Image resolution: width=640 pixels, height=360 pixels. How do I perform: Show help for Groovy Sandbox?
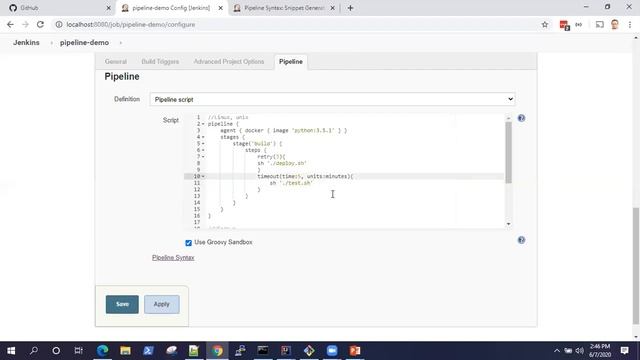521,240
